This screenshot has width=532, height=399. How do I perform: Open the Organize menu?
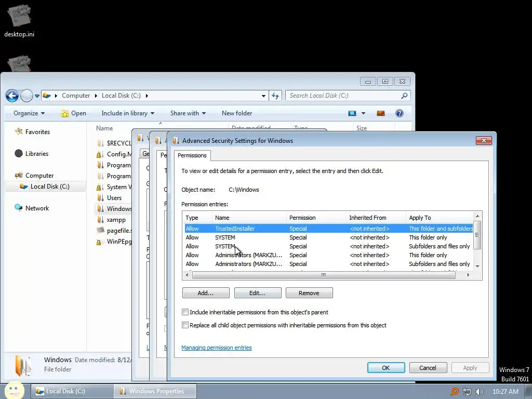pos(29,113)
